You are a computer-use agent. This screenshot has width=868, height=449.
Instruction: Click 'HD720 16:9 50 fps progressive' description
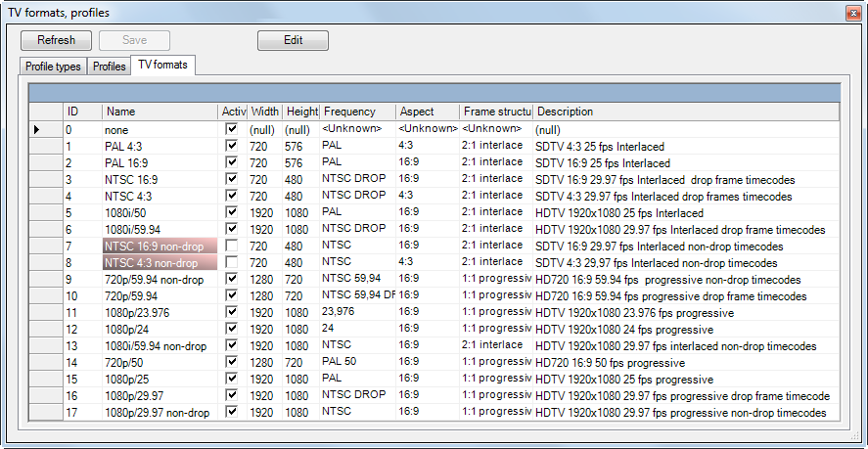pos(686,363)
